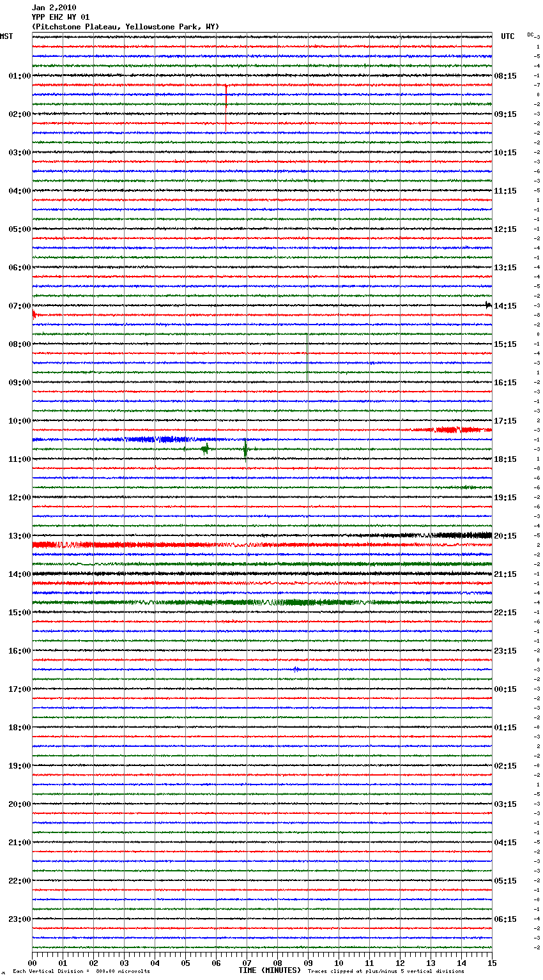Select the 01:00 MST time label

pos(20,76)
